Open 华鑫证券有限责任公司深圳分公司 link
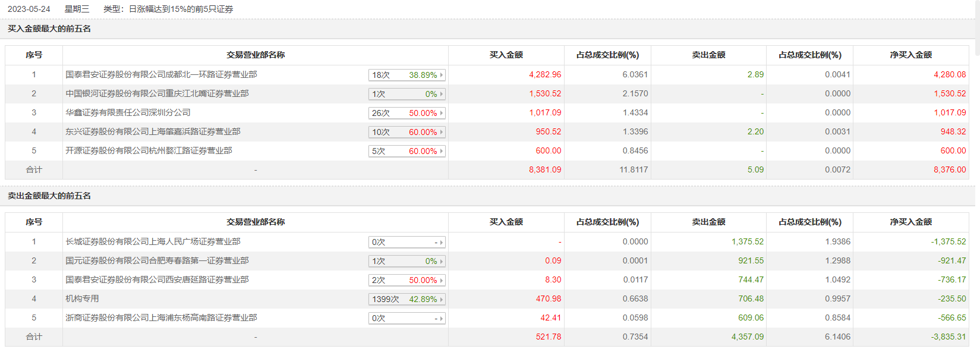 pyautogui.click(x=128, y=112)
